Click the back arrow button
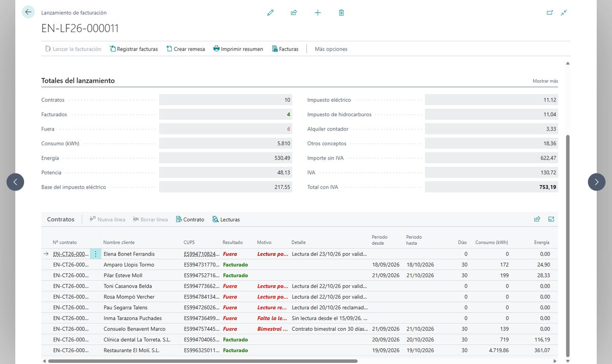This screenshot has width=612, height=364. [28, 12]
